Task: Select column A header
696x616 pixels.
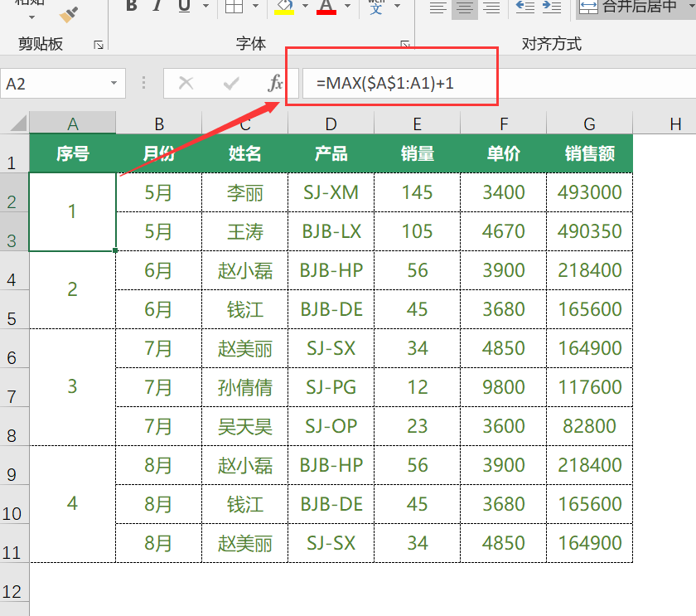Action: [x=73, y=124]
